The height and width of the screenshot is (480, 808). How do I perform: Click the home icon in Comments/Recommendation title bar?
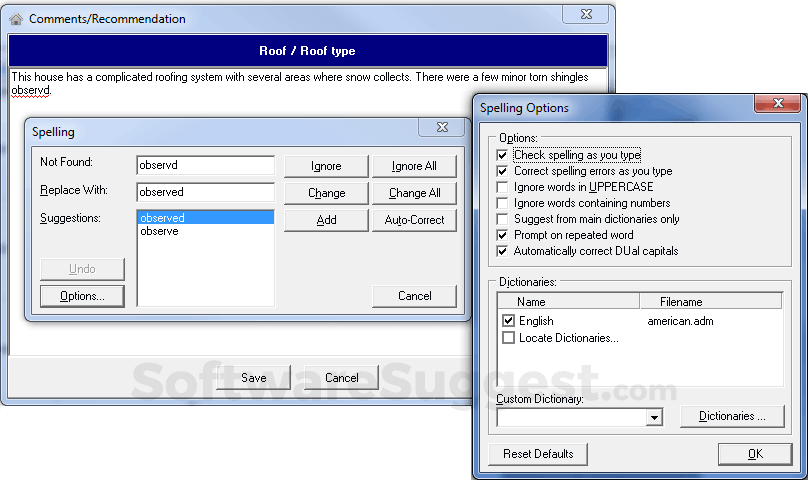pos(16,19)
